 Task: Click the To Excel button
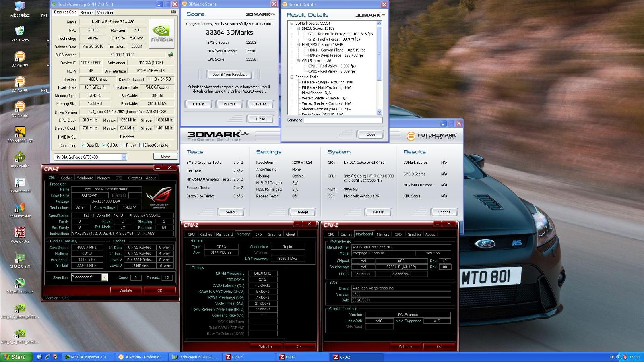[x=230, y=104]
